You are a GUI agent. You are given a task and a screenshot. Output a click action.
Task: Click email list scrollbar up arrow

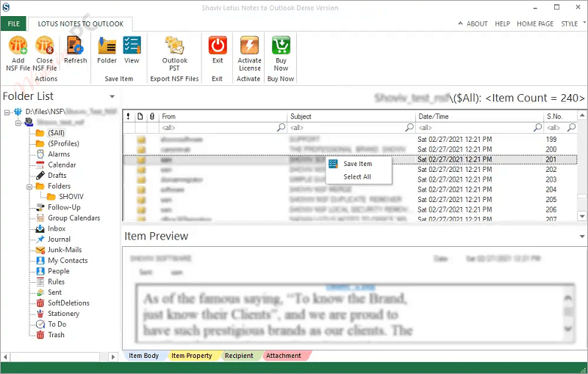point(582,115)
